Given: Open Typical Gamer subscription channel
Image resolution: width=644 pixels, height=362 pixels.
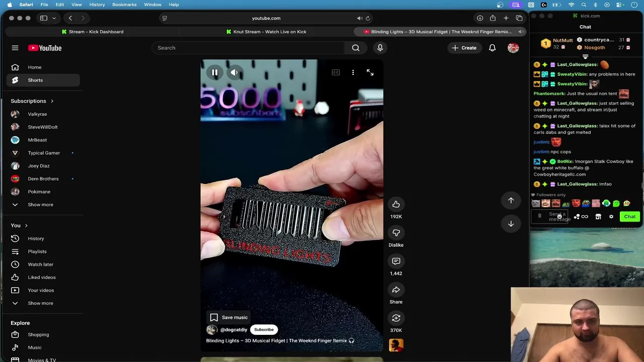Looking at the screenshot, I should [43, 153].
